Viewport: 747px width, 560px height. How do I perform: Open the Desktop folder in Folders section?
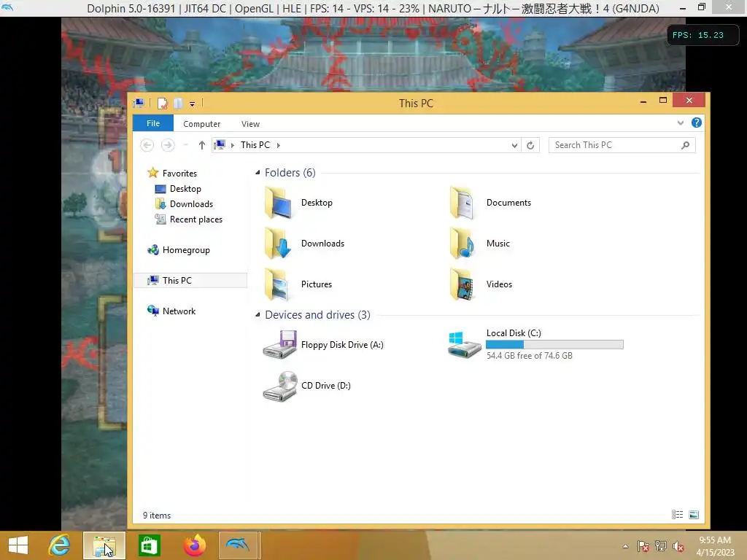tap(299, 203)
